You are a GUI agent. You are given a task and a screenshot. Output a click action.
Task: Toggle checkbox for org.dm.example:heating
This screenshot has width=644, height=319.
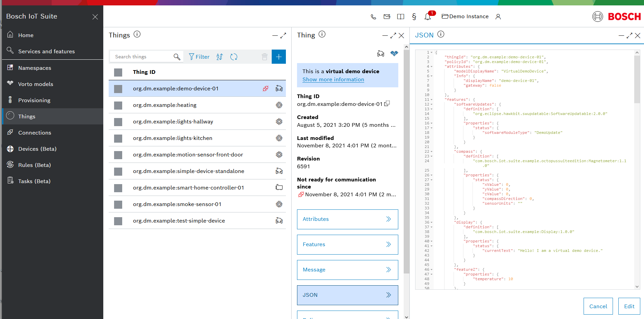pyautogui.click(x=118, y=105)
